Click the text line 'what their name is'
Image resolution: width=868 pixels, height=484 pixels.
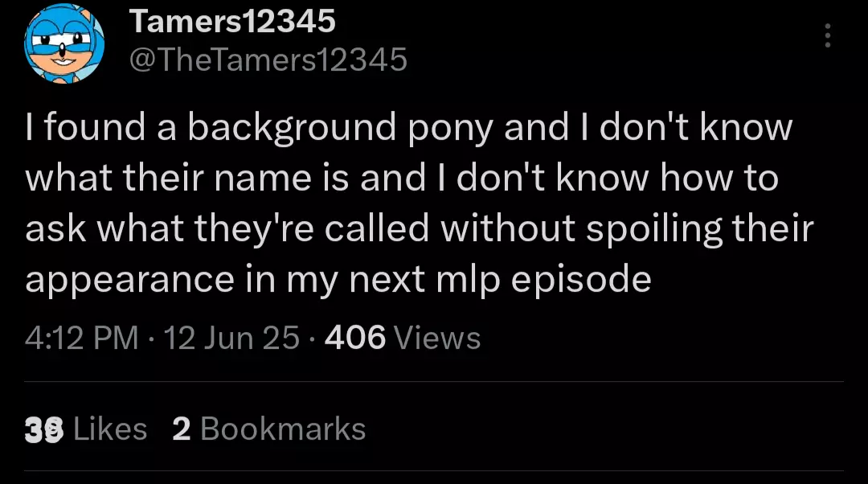click(402, 178)
